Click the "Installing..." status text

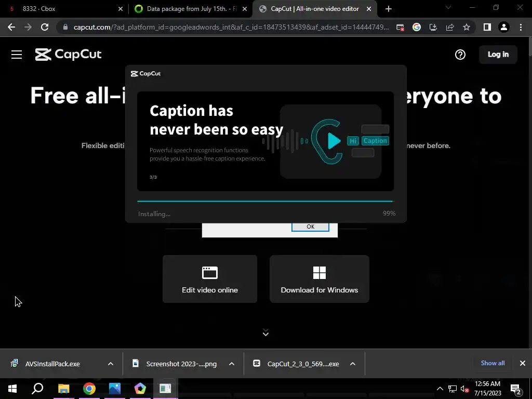154,214
